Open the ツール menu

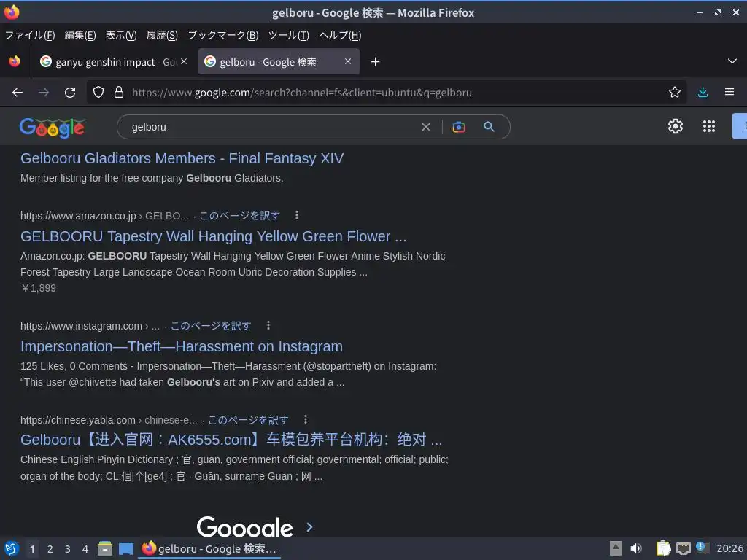[x=289, y=35]
